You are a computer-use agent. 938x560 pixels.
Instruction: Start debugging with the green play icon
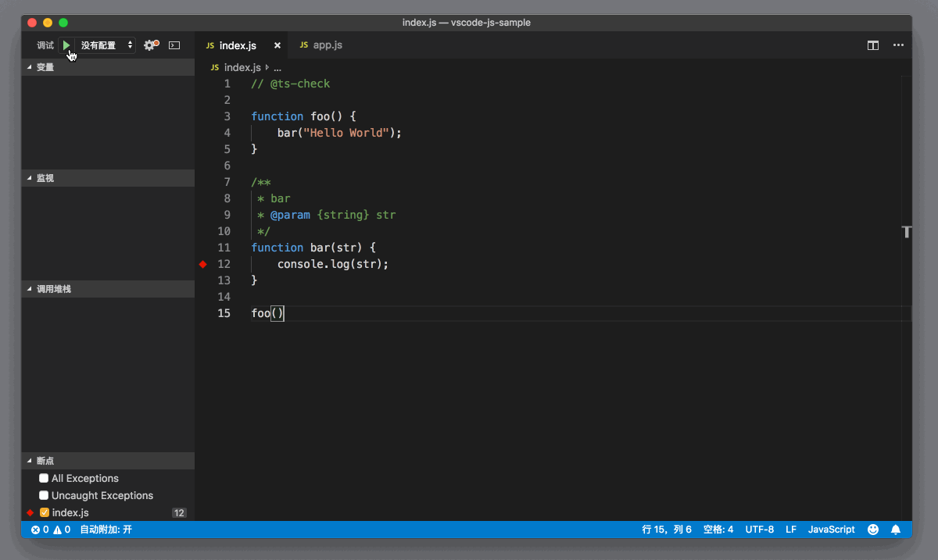point(66,45)
